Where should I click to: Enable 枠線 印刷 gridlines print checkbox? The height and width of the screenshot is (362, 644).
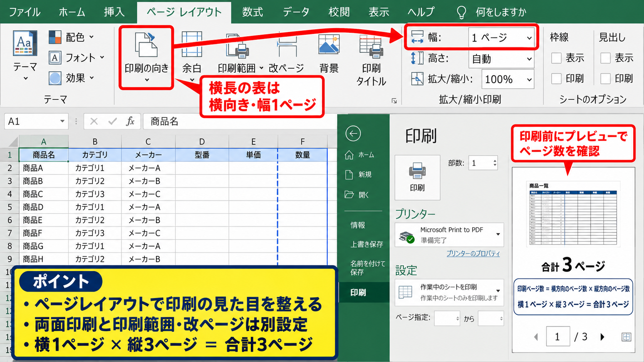pyautogui.click(x=556, y=79)
